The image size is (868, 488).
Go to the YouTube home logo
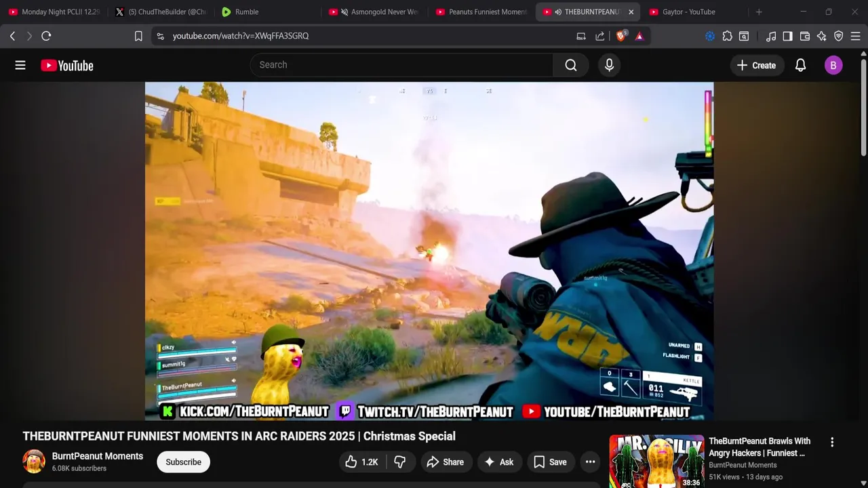66,65
